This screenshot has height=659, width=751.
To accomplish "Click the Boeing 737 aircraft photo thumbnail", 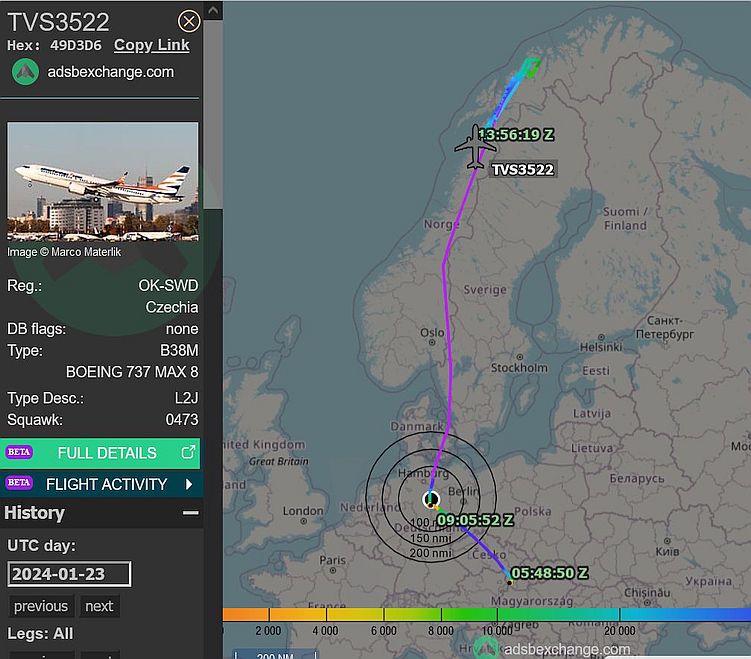I will pyautogui.click(x=102, y=182).
